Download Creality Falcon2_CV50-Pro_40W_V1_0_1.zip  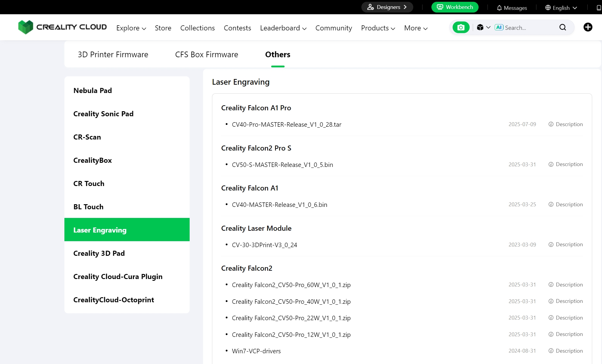tap(291, 302)
